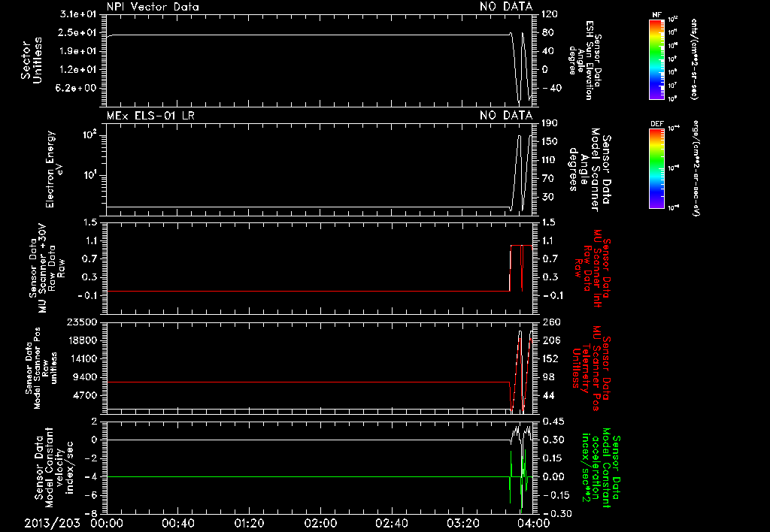Click the 'cnts/(cm**2-sr-sec)' units label
The width and height of the screenshot is (770, 532).
(x=694, y=59)
